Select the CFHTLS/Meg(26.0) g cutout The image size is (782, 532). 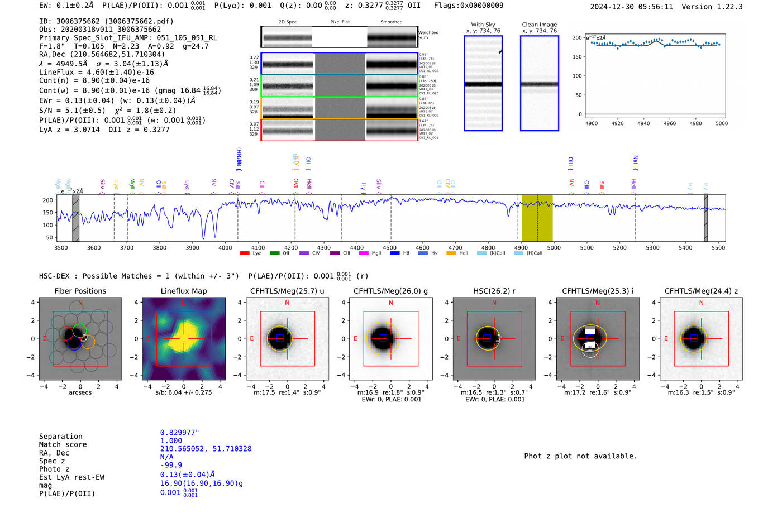(391, 338)
